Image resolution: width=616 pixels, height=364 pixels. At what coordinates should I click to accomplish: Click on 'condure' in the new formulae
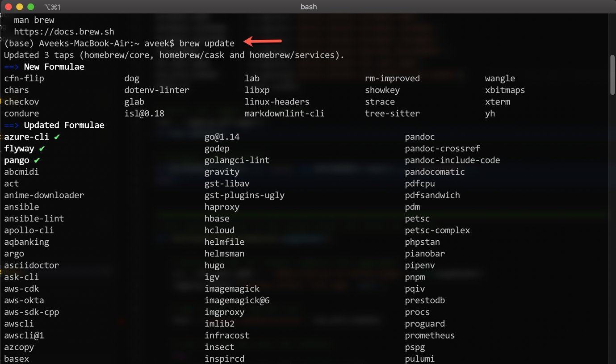point(21,113)
